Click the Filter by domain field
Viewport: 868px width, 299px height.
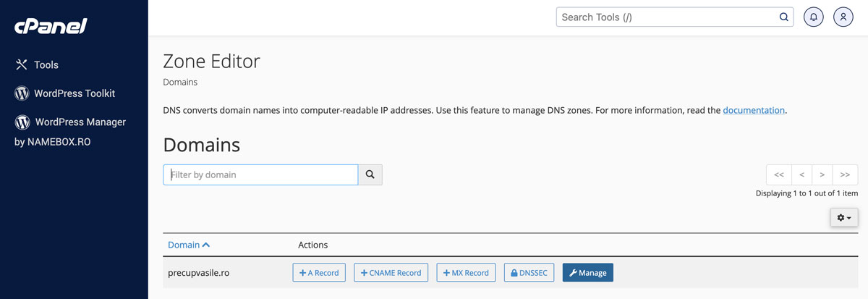260,174
